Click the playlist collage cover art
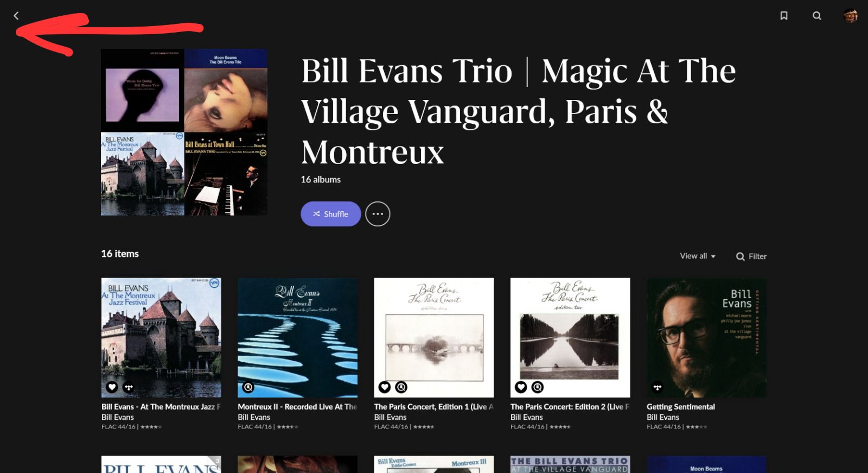The image size is (868, 473). click(x=184, y=132)
